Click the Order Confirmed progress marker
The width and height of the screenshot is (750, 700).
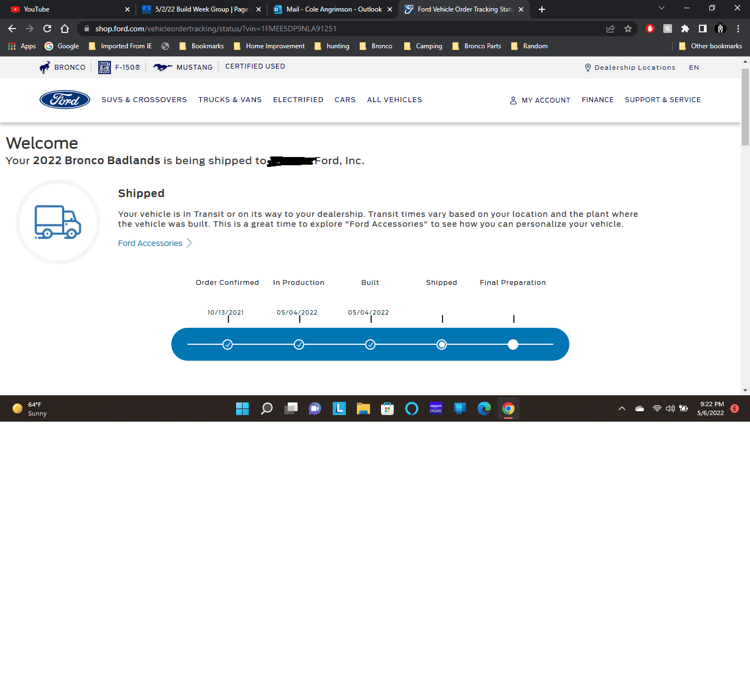pyautogui.click(x=228, y=345)
